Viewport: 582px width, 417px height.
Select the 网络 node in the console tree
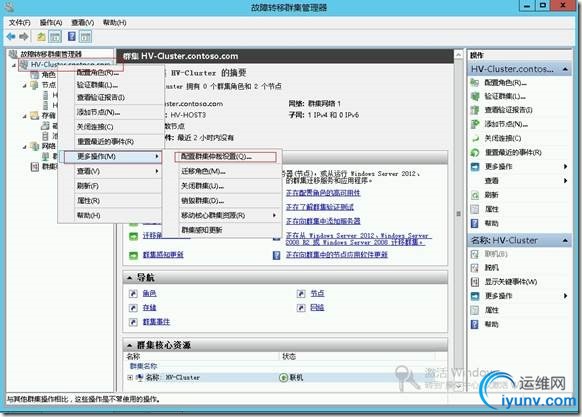pos(48,146)
